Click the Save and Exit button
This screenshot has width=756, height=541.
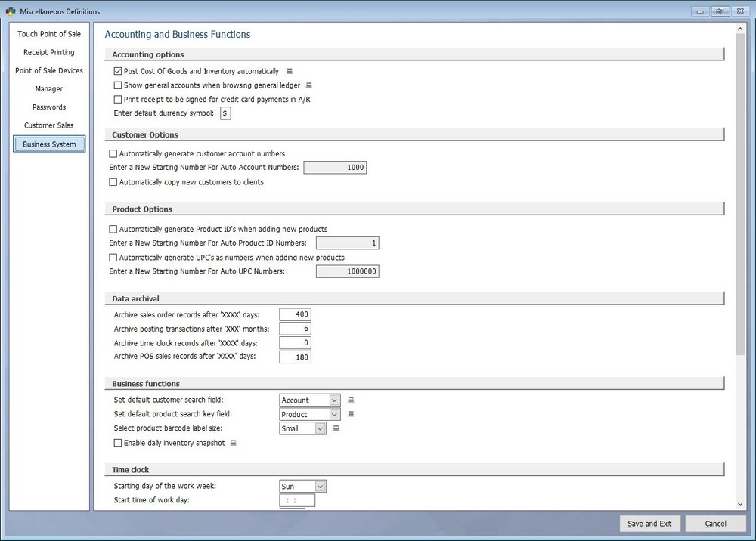pyautogui.click(x=649, y=523)
